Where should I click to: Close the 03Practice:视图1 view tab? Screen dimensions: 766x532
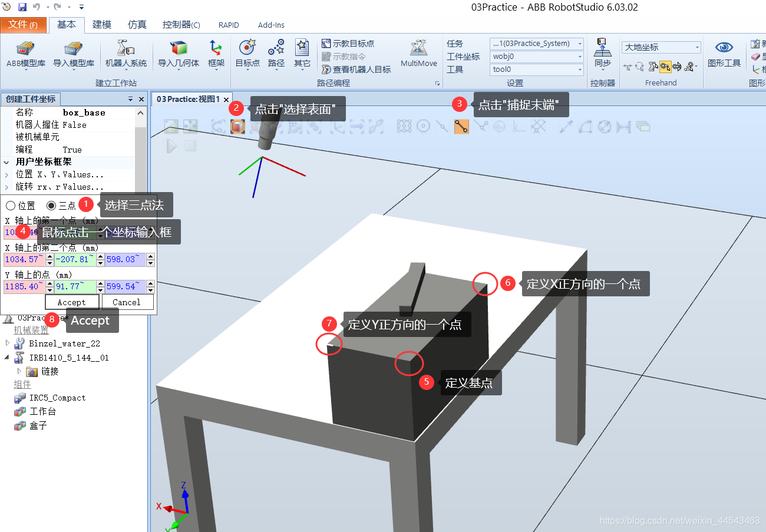click(226, 100)
